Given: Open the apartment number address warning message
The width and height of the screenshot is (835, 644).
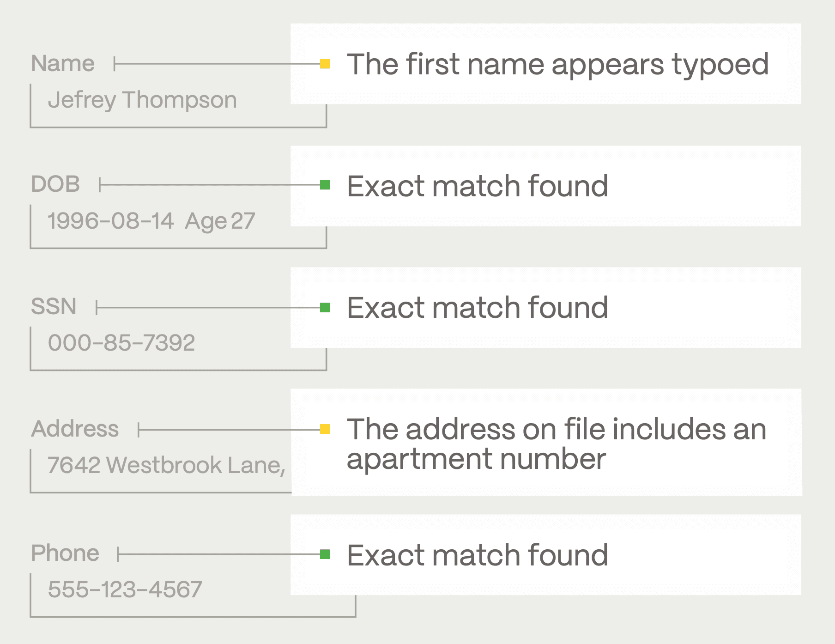Looking at the screenshot, I should (x=557, y=444).
